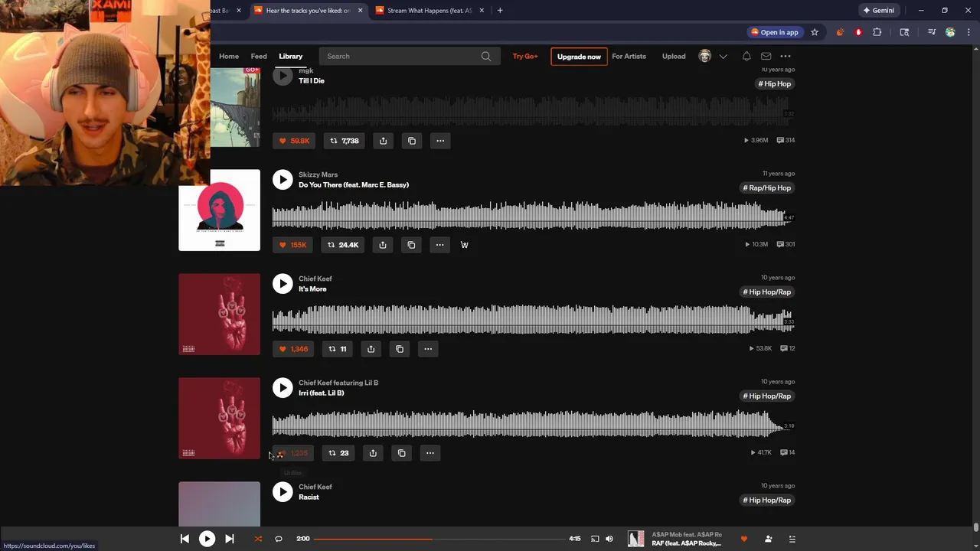Unlike Do You There with 155K likes

[x=292, y=245]
